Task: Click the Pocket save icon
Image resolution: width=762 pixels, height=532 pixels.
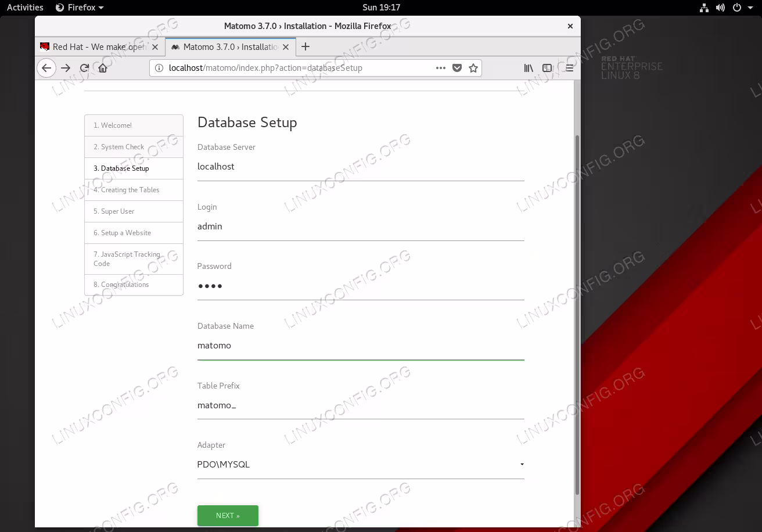Action: coord(457,68)
